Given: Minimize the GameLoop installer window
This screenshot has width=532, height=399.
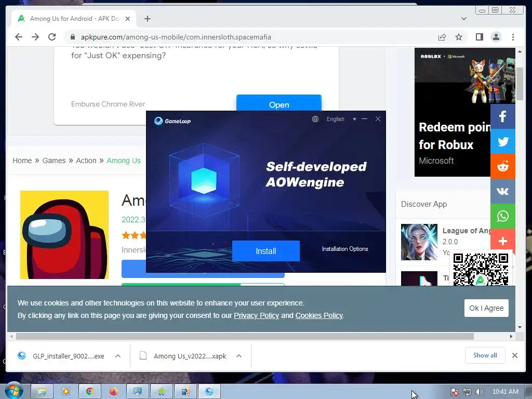Looking at the screenshot, I should [x=364, y=119].
